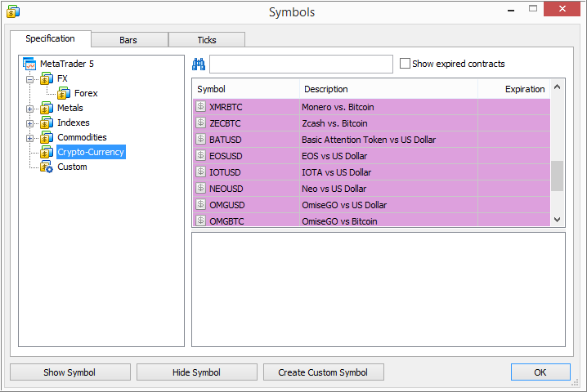Click Create Custom Symbol button
The height and width of the screenshot is (392, 587).
[x=323, y=372]
